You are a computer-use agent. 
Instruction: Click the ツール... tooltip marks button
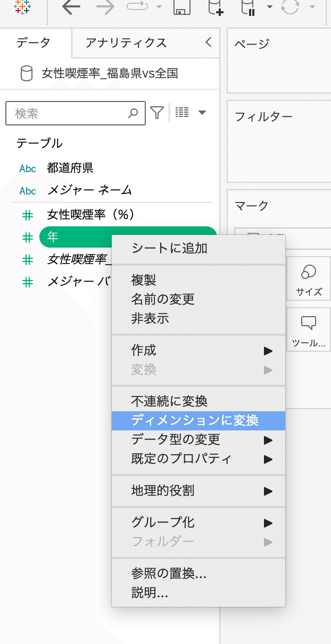309,329
